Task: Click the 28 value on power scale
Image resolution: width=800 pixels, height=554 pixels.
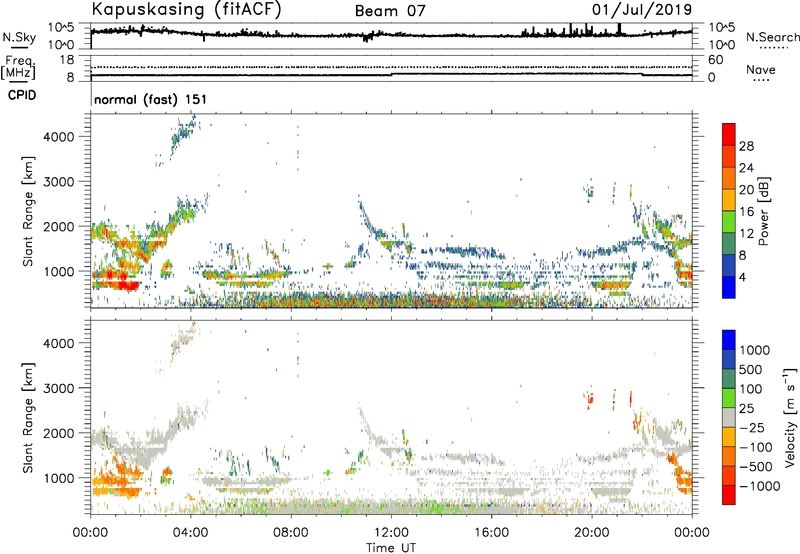Action: tap(746, 146)
